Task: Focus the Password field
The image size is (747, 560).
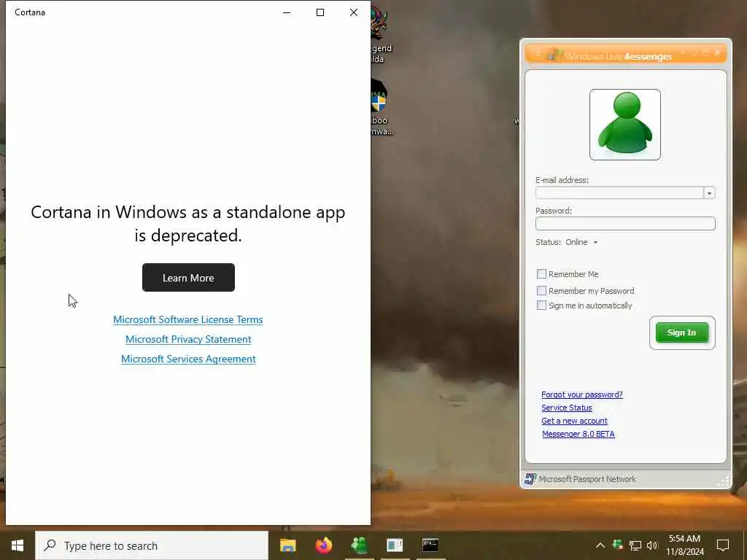Action: pyautogui.click(x=625, y=223)
